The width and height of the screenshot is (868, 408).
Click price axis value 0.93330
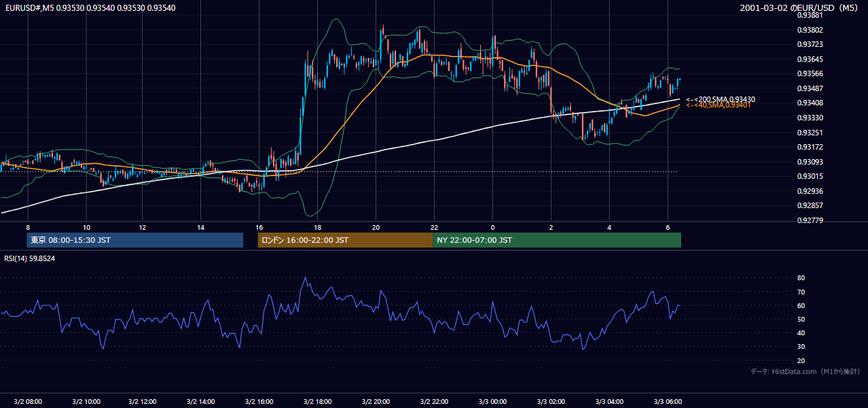[810, 118]
